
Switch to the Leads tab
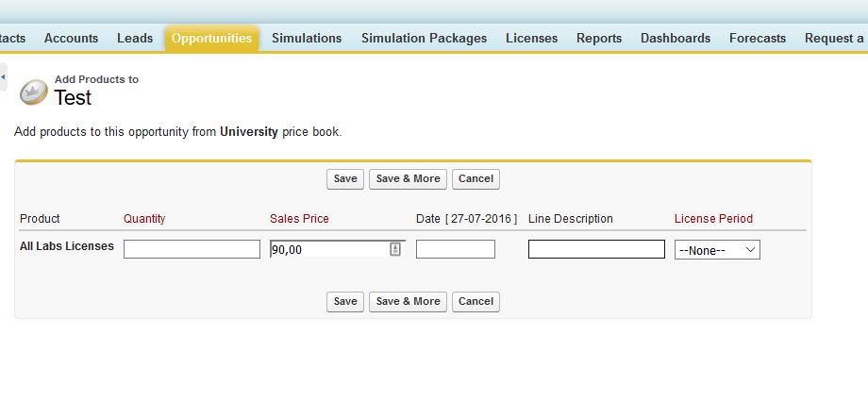pyautogui.click(x=135, y=39)
